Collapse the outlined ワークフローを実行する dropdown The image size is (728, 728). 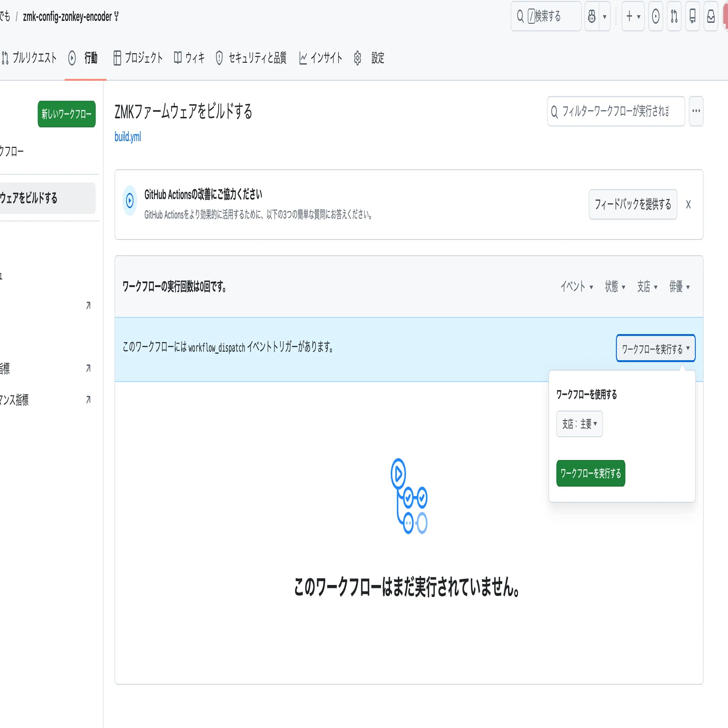tap(656, 349)
